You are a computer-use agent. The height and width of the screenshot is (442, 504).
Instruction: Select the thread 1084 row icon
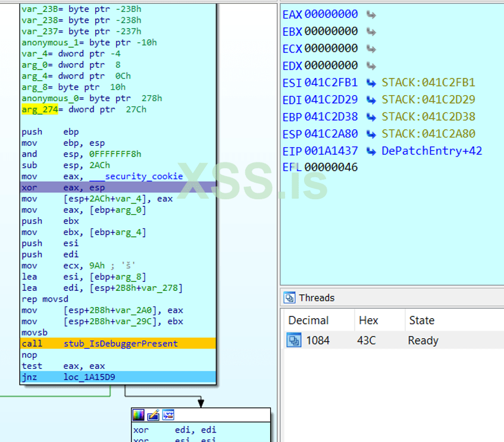coord(294,340)
